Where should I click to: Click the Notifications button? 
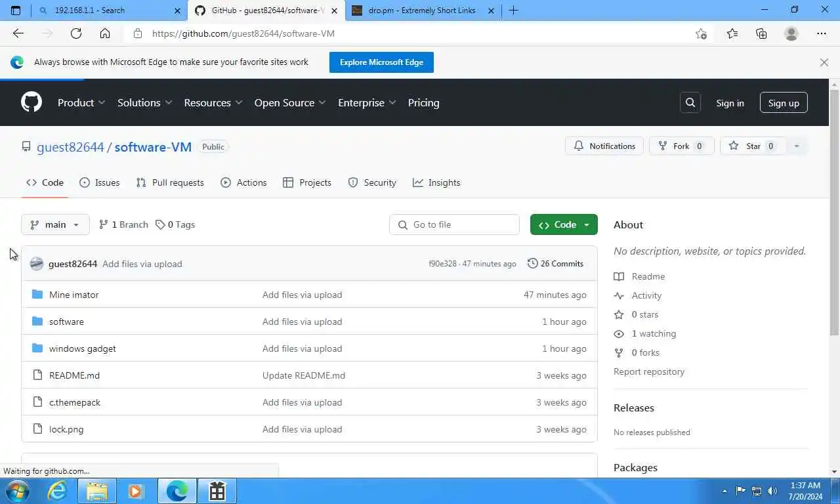(604, 146)
